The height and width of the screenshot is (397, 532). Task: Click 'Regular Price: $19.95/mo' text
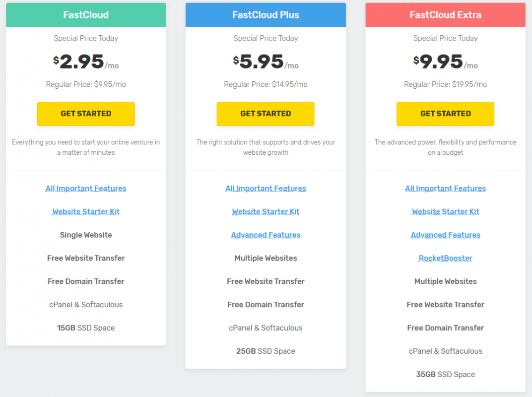[x=446, y=84]
